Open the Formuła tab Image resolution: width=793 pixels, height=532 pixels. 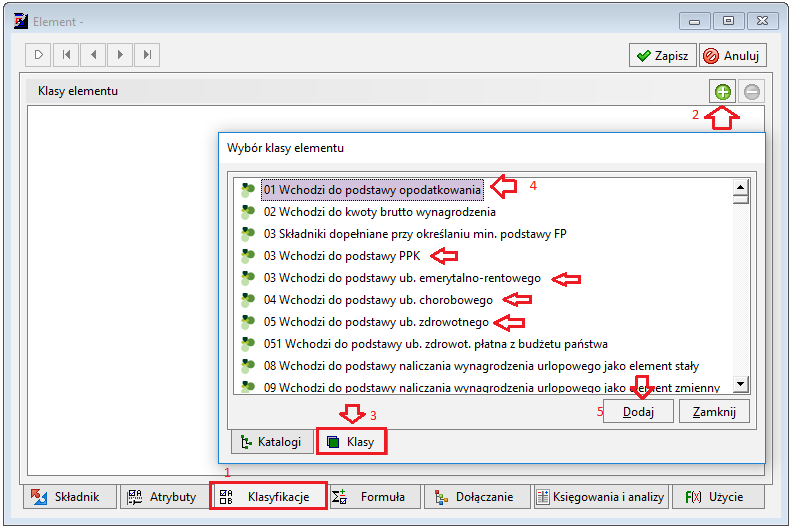pyautogui.click(x=375, y=497)
